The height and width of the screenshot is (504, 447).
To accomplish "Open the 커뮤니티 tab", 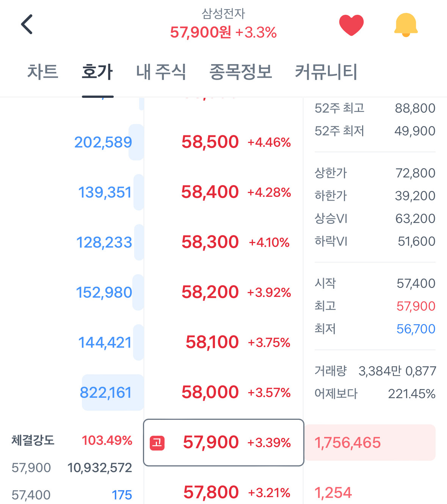I will (x=326, y=72).
